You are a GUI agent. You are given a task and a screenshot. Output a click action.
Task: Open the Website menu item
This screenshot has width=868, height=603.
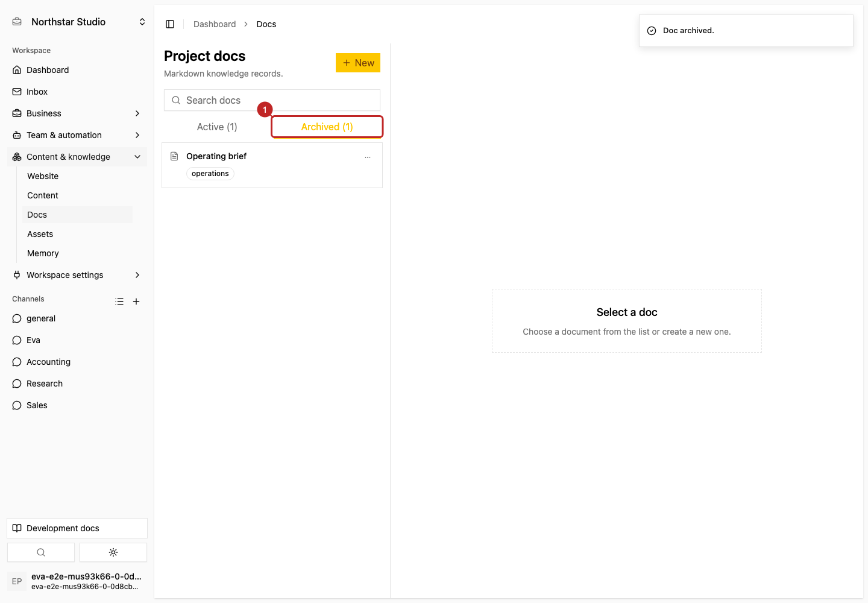(x=77, y=176)
